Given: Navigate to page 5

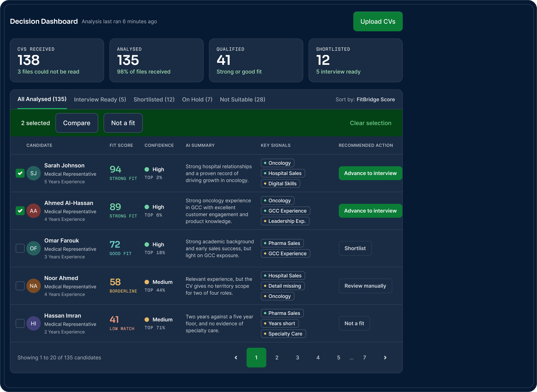Looking at the screenshot, I should 339,357.
